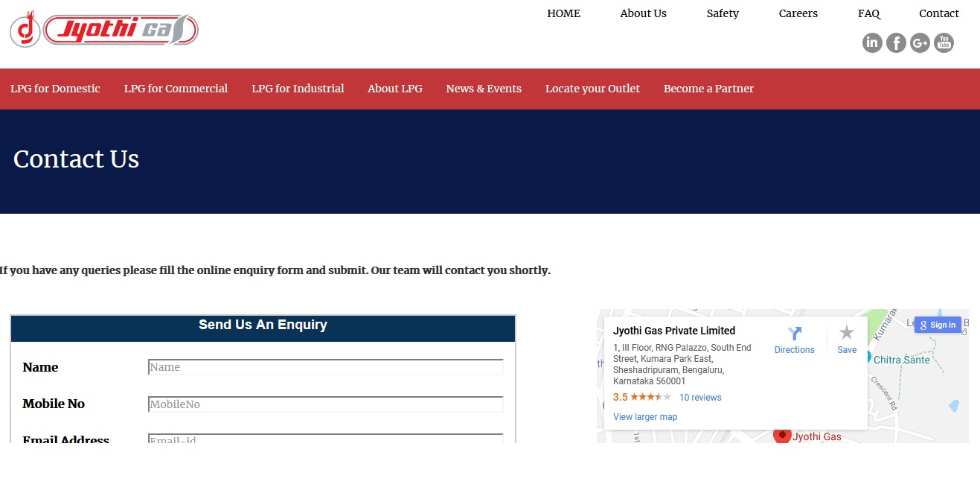
Task: Click the 3.5 star rating
Action: [642, 397]
